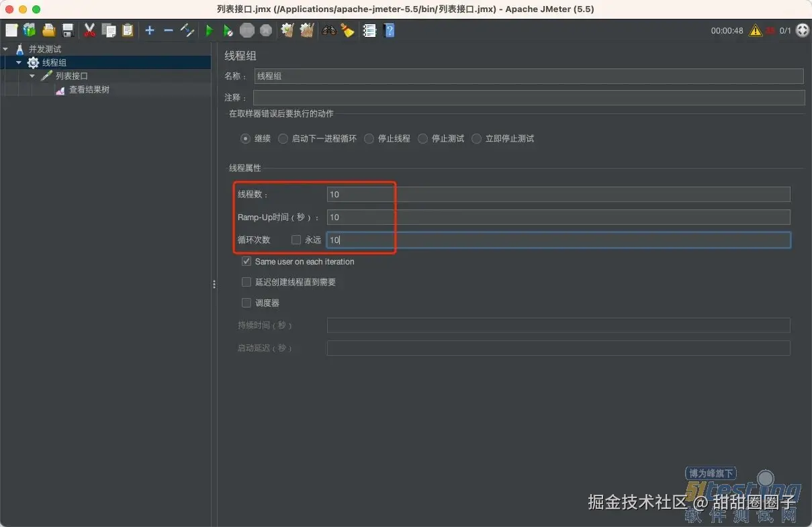Image resolution: width=812 pixels, height=527 pixels.
Task: Click the 启动延迟 startup delay field
Action: coord(558,348)
